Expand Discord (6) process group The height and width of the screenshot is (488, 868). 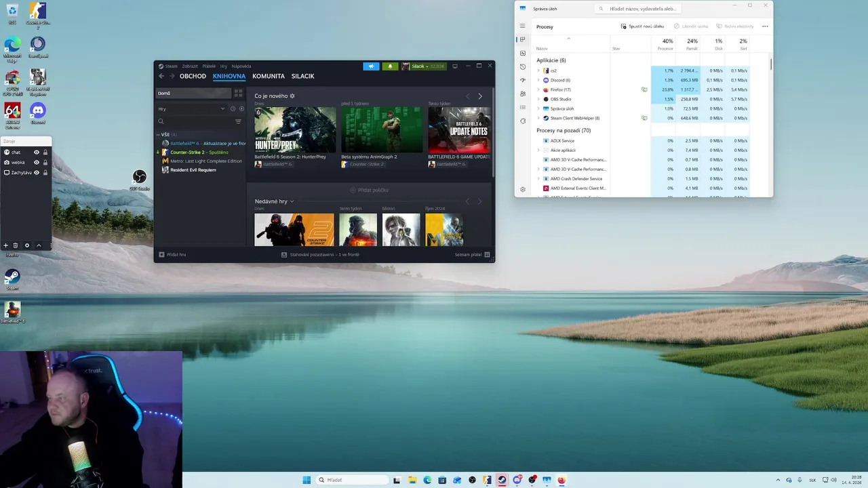pyautogui.click(x=538, y=80)
